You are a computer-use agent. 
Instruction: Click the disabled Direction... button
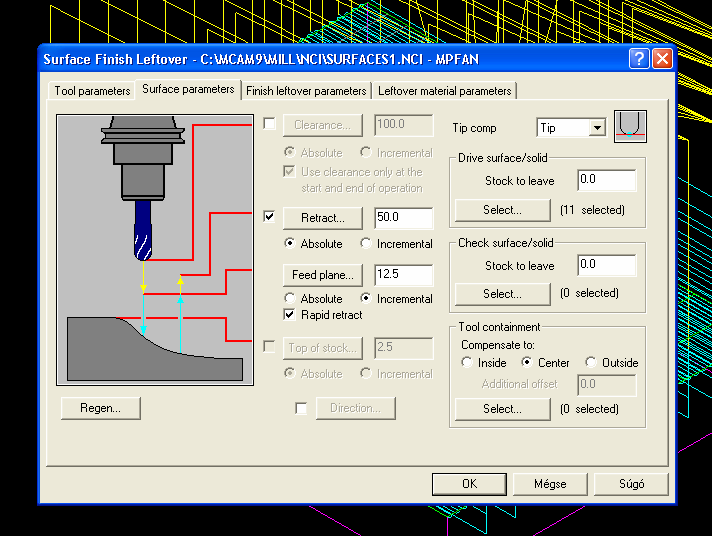pyautogui.click(x=356, y=408)
